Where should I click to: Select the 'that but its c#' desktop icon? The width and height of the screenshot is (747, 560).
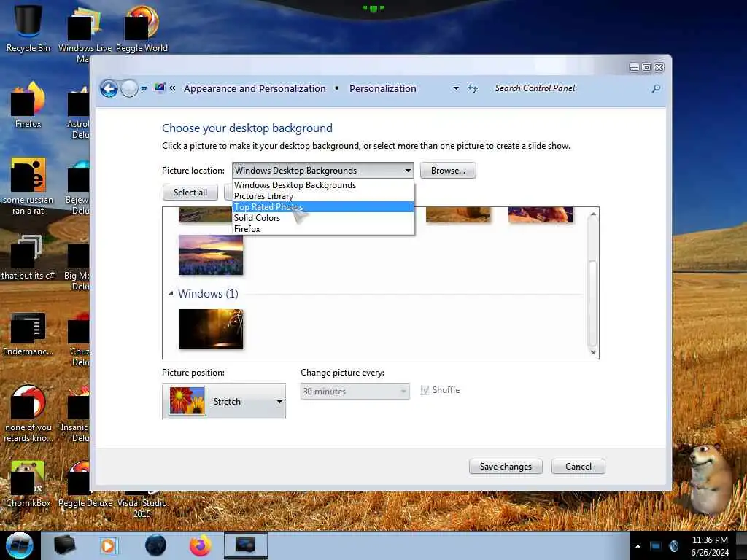(x=28, y=257)
